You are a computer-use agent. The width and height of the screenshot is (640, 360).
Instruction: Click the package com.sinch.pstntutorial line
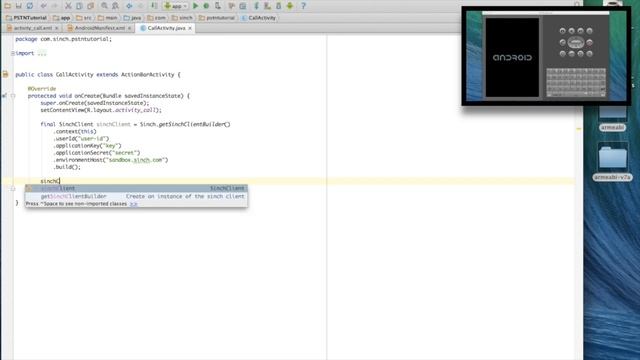[x=63, y=39]
